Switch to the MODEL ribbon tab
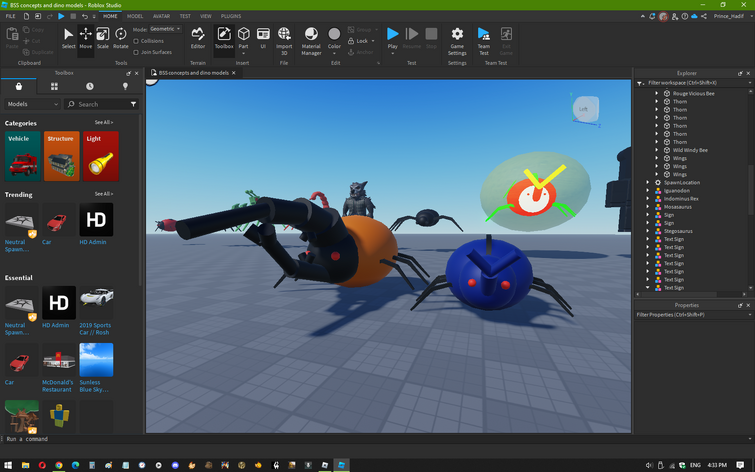Image resolution: width=755 pixels, height=472 pixels. click(135, 16)
